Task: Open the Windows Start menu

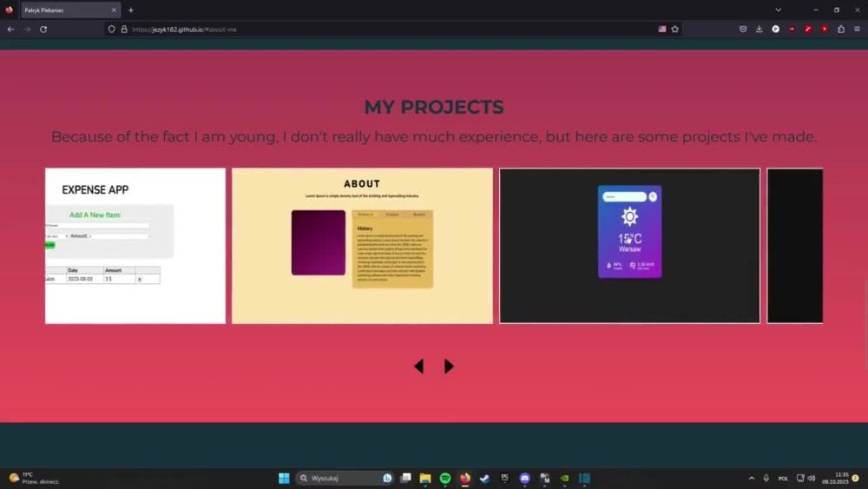Action: click(x=284, y=478)
